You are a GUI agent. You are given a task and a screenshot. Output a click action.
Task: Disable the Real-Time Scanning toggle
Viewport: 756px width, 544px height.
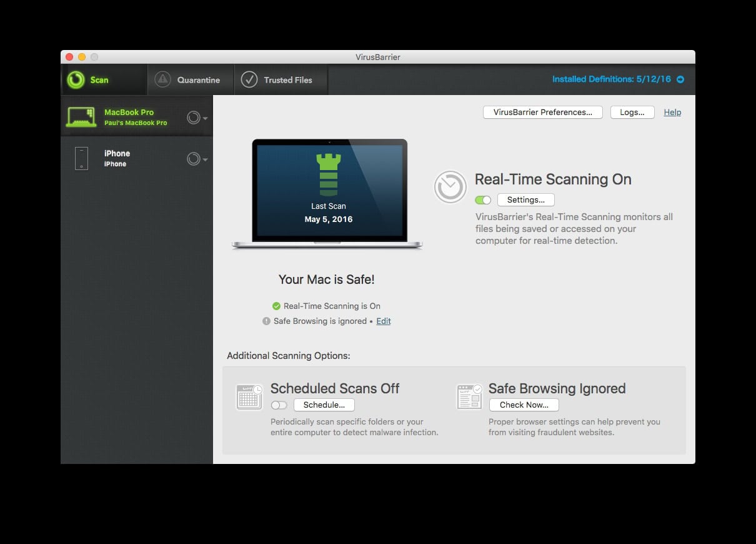tap(483, 200)
